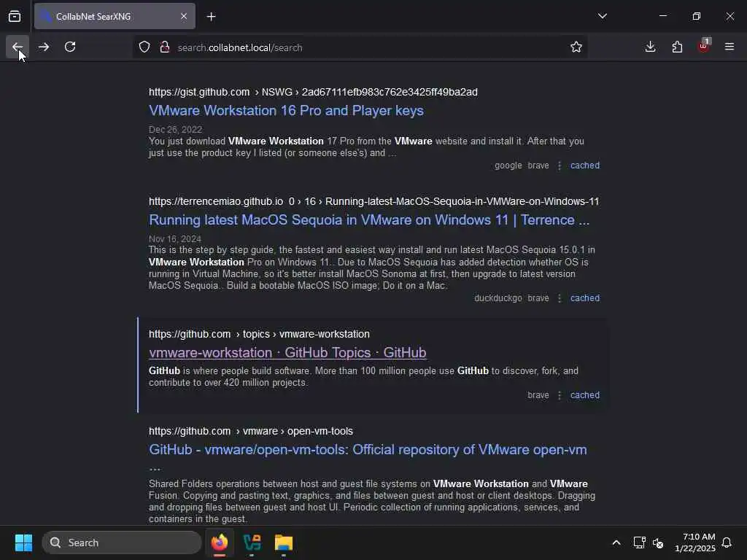747x560 pixels.
Task: Open the network status tray icon
Action: pos(639,542)
